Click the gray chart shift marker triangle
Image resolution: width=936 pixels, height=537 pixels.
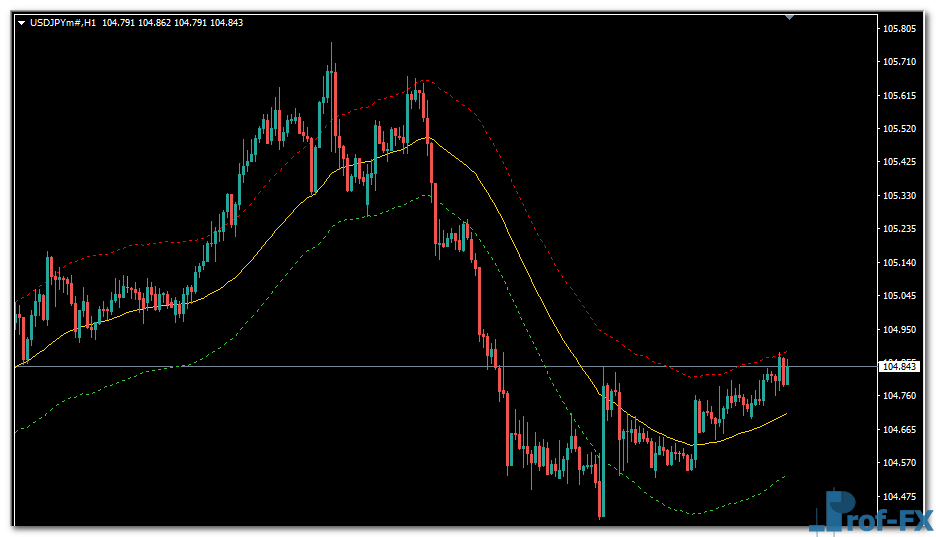point(789,17)
